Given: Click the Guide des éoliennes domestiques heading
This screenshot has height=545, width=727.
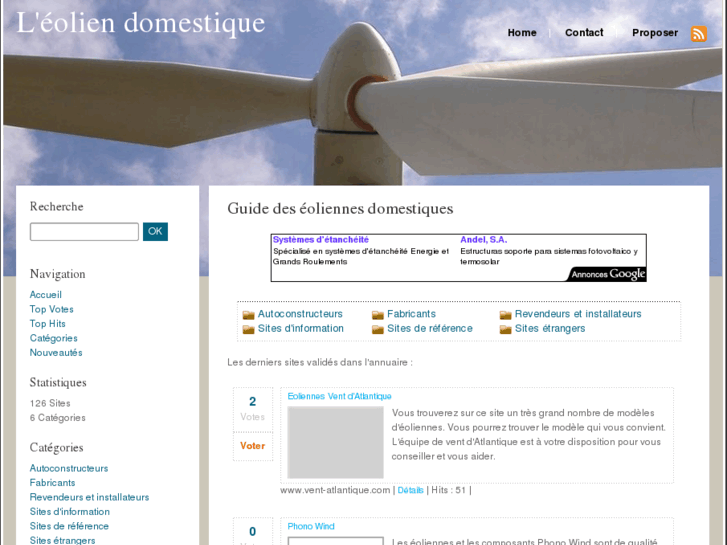Looking at the screenshot, I should pos(340,209).
